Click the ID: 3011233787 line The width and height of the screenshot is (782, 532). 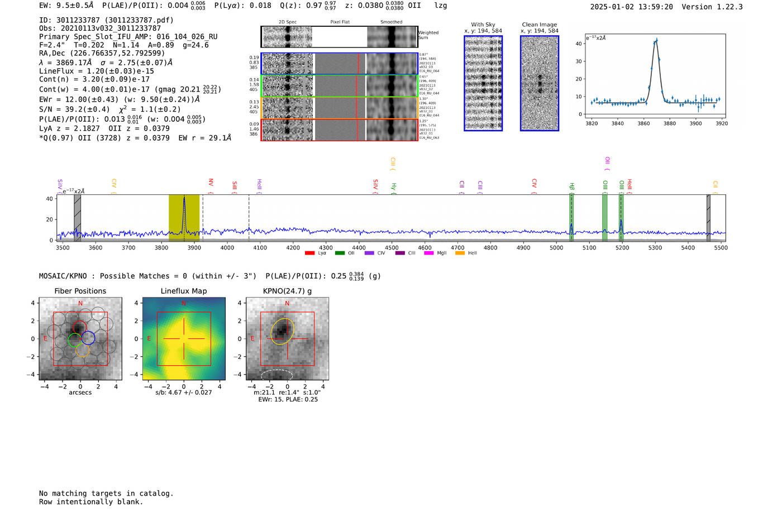coord(106,20)
